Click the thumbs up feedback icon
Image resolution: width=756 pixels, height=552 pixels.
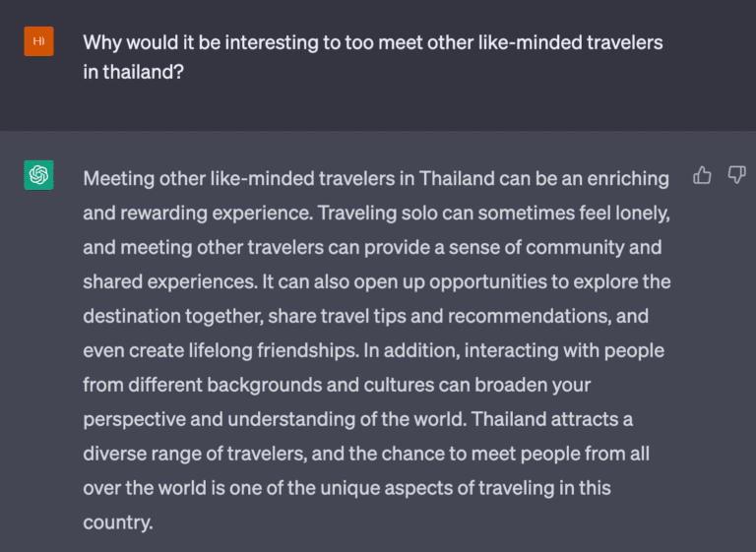click(702, 175)
